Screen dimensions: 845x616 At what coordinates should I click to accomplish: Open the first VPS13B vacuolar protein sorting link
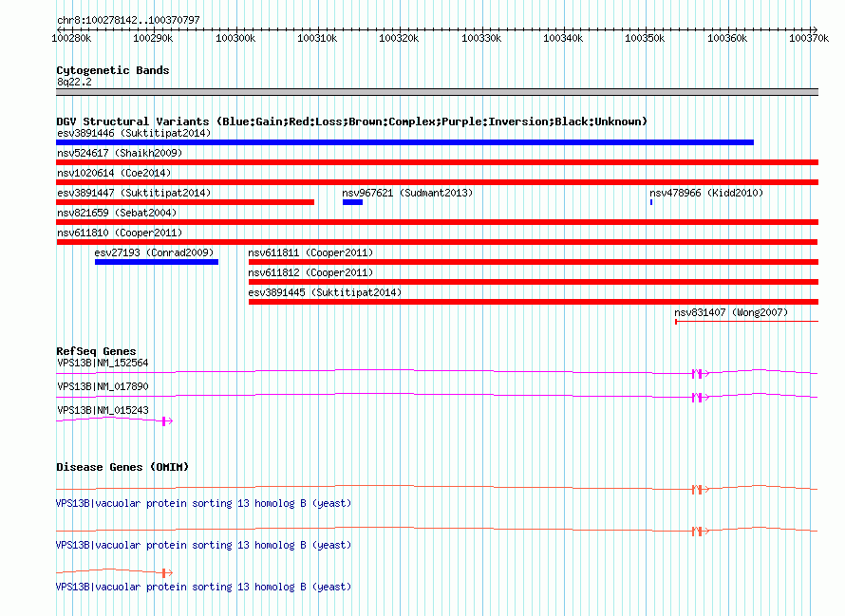click(203, 503)
